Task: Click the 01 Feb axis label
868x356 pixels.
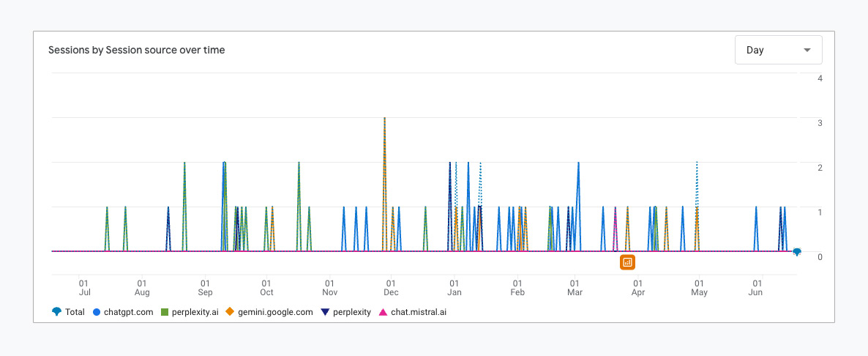Action: 517,287
